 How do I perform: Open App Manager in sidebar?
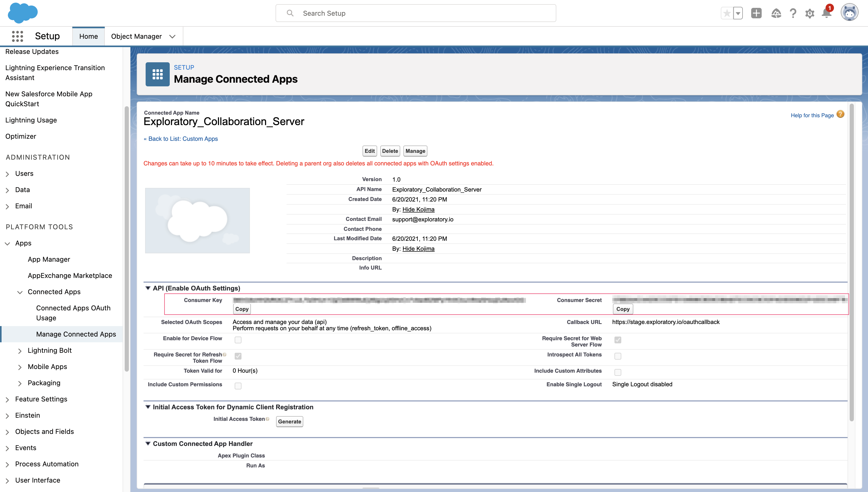coord(49,259)
